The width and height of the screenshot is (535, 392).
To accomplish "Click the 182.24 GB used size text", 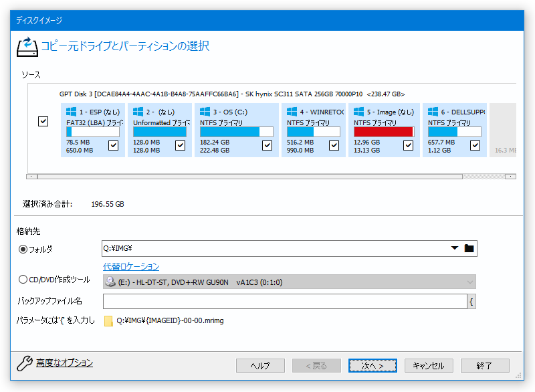I will tap(215, 142).
